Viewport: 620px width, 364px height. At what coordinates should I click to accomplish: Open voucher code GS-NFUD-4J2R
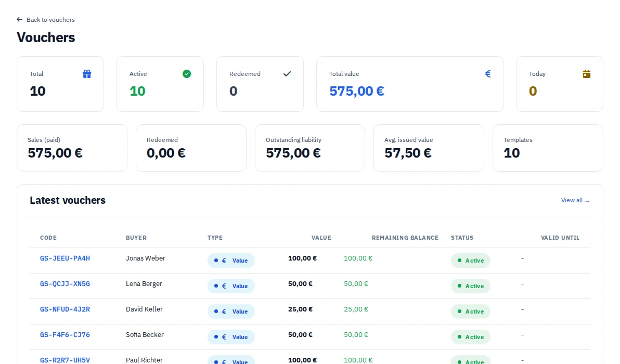coord(65,309)
